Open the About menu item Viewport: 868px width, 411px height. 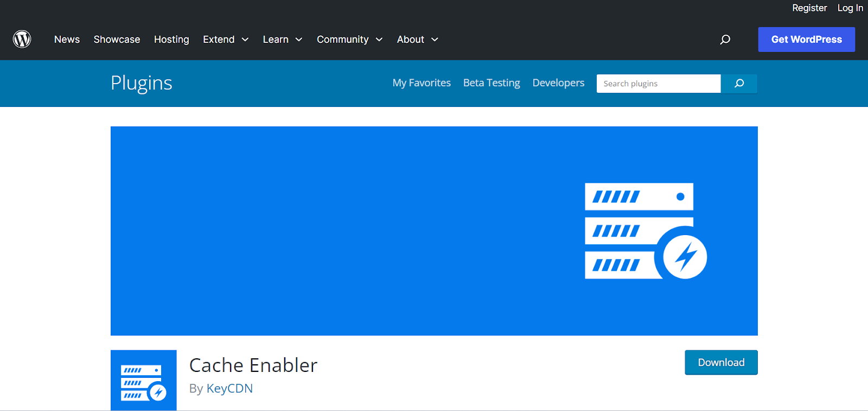411,39
